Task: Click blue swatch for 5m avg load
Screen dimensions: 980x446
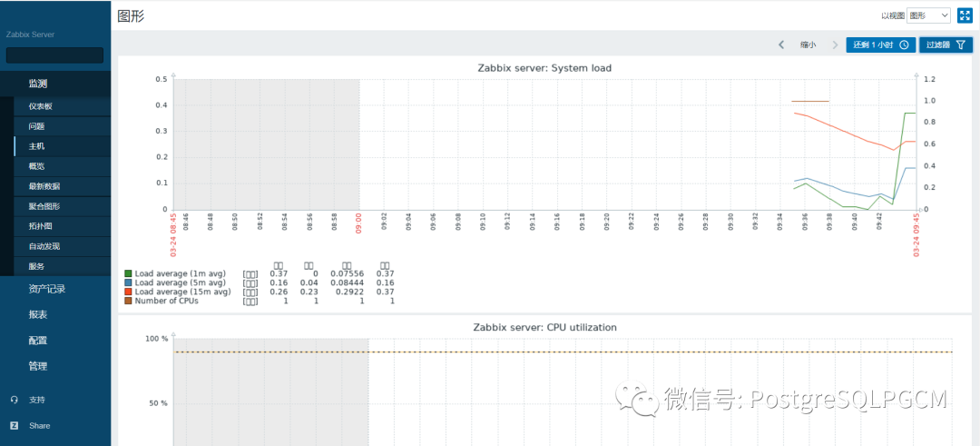Action: coord(128,282)
